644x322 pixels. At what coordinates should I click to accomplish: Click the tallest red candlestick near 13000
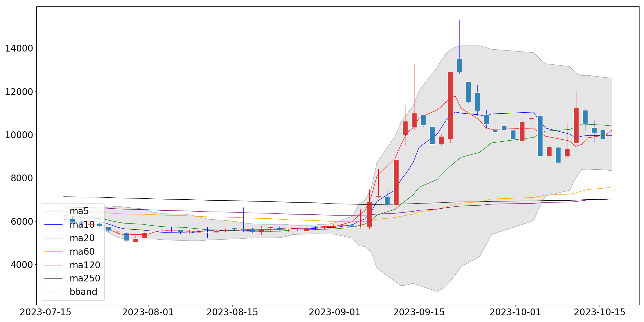click(x=450, y=105)
